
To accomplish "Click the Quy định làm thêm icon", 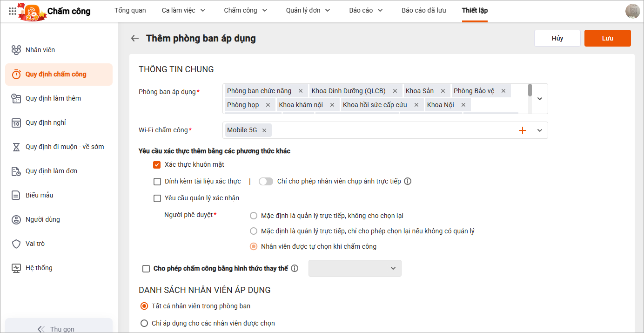I will [16, 98].
